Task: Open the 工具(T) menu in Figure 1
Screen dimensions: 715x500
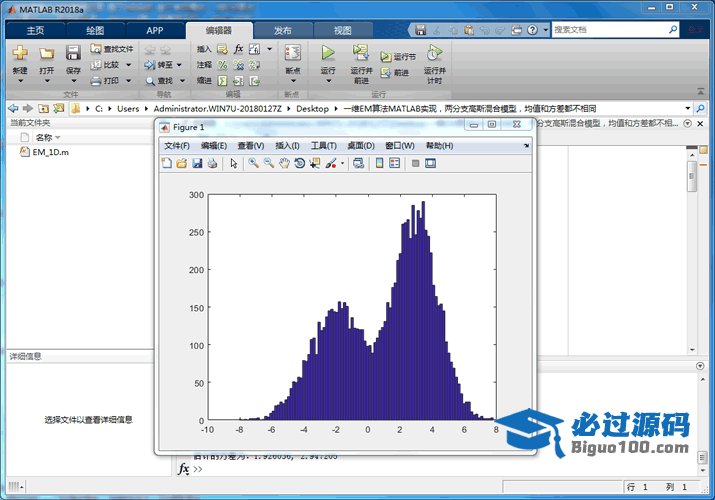Action: point(325,146)
